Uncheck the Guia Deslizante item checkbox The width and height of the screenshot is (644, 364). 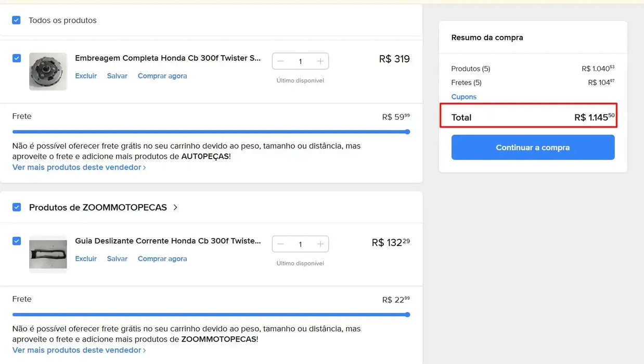(16, 241)
